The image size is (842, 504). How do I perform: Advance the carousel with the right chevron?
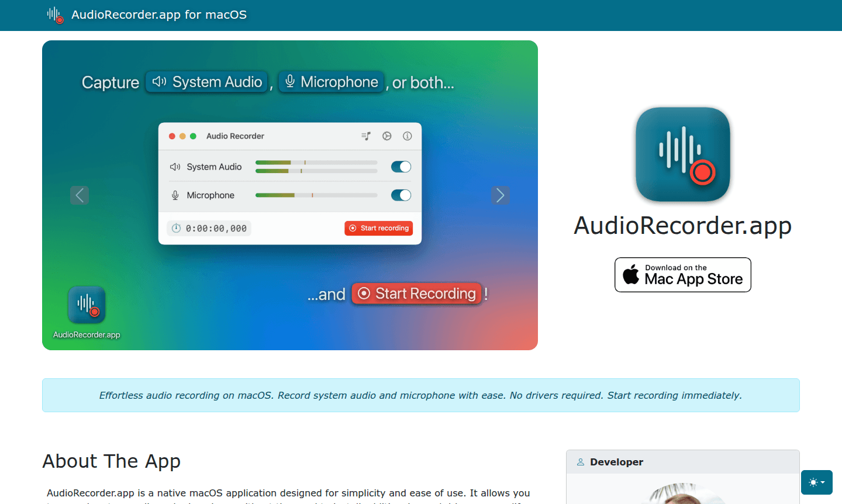[500, 195]
